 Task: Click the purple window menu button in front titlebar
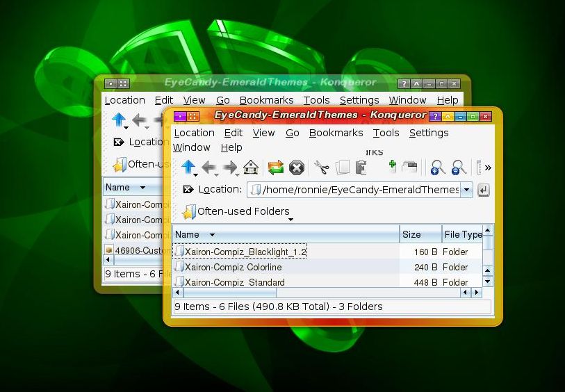pyautogui.click(x=180, y=116)
